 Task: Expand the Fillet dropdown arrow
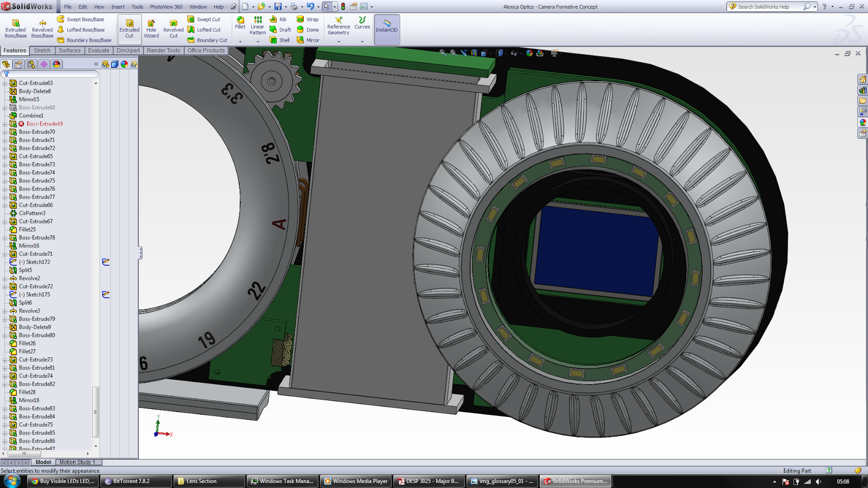point(240,41)
